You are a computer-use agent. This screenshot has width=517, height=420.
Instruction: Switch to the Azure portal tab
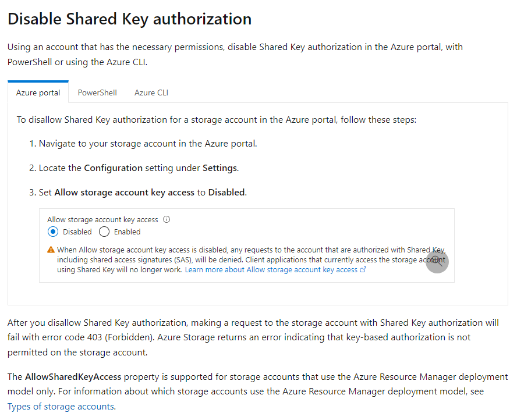click(38, 92)
